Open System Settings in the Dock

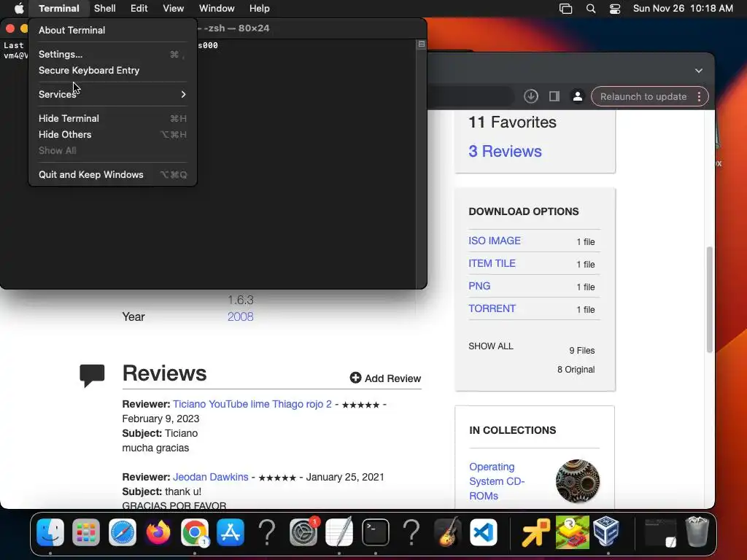tap(303, 532)
